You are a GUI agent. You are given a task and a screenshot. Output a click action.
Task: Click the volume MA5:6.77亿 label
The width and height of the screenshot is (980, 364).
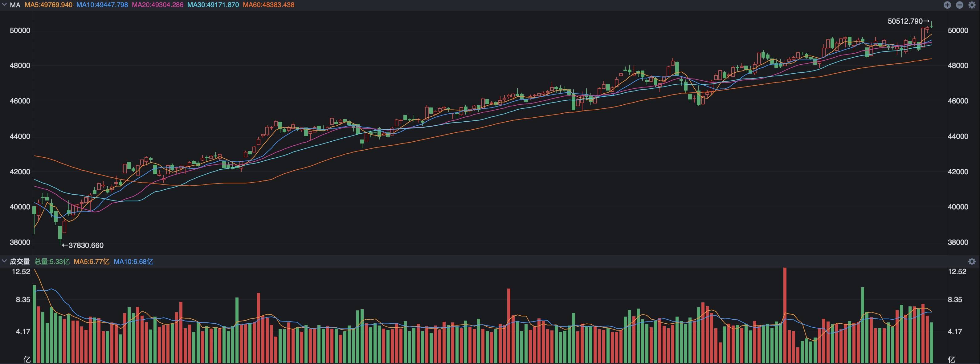[x=92, y=261]
